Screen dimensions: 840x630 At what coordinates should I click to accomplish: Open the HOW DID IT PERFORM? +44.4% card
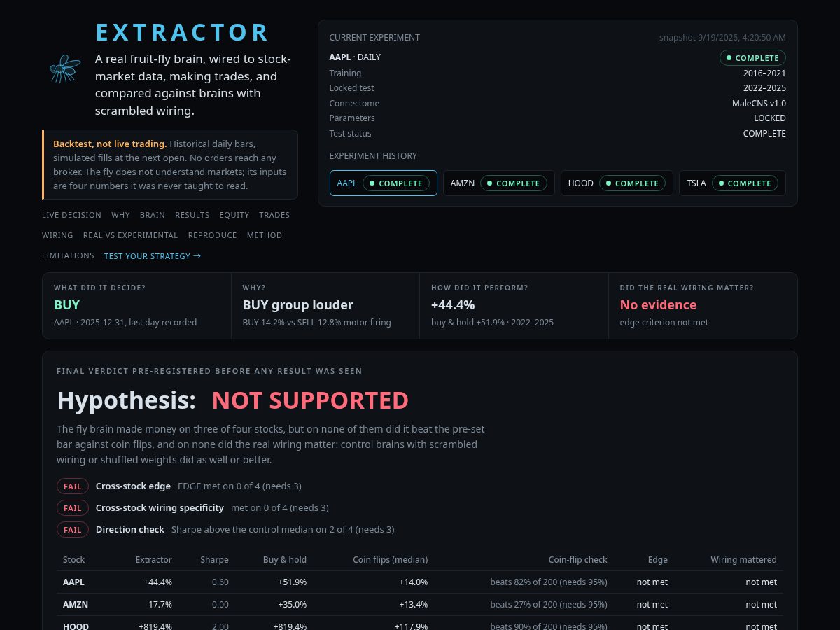tap(514, 306)
